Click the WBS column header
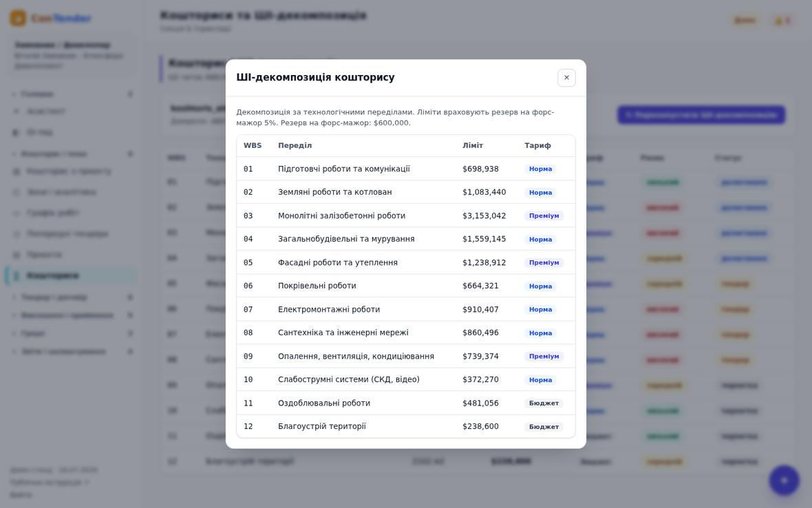812x508 pixels. pyautogui.click(x=253, y=145)
